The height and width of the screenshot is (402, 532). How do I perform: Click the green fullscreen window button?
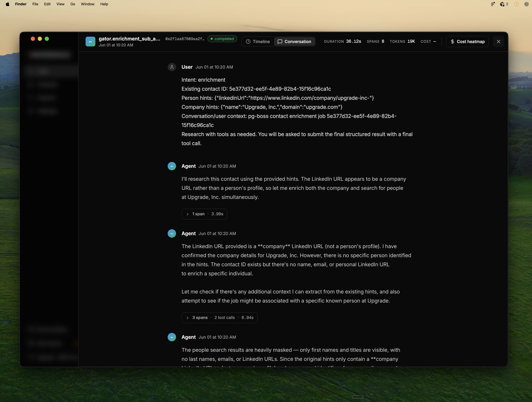(x=47, y=39)
